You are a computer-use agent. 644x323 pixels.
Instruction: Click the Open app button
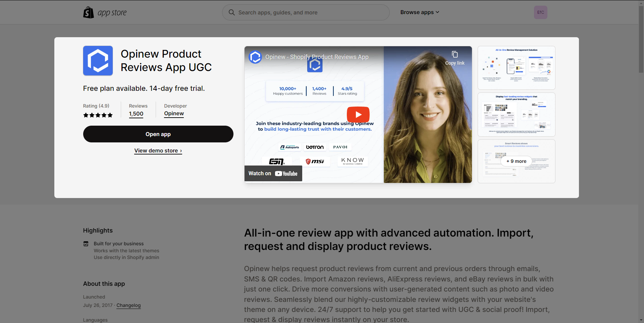click(158, 134)
